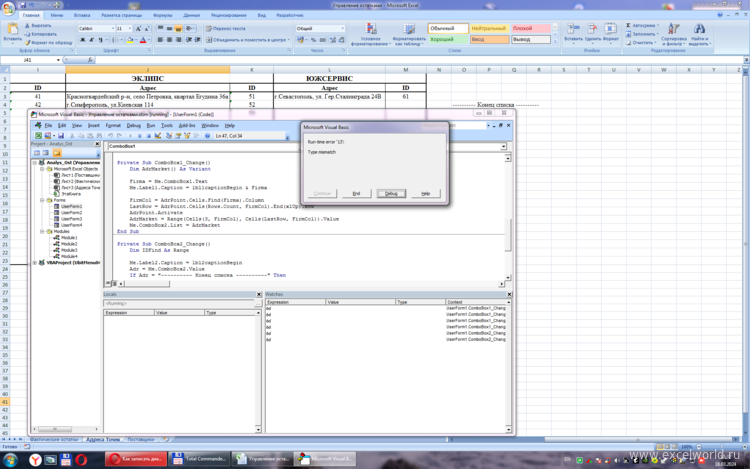
Task: Click the Format Painter (Формат по образцу) brush
Action: [28, 43]
